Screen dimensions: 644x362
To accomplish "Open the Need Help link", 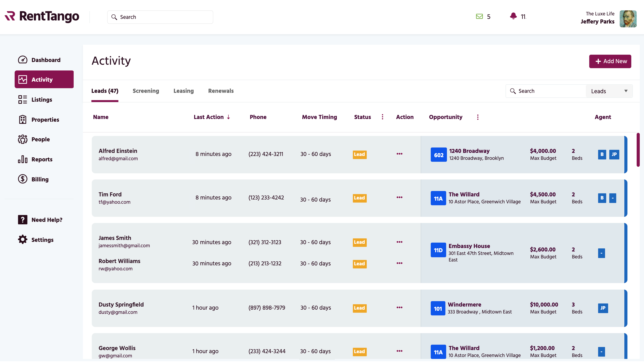I will click(47, 220).
